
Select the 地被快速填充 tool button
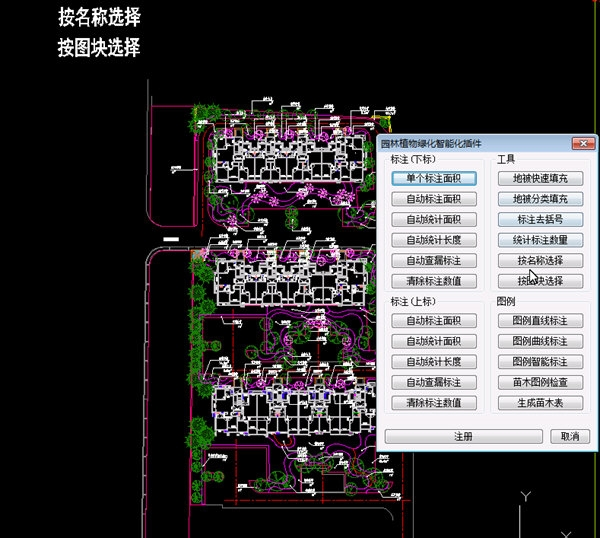539,178
